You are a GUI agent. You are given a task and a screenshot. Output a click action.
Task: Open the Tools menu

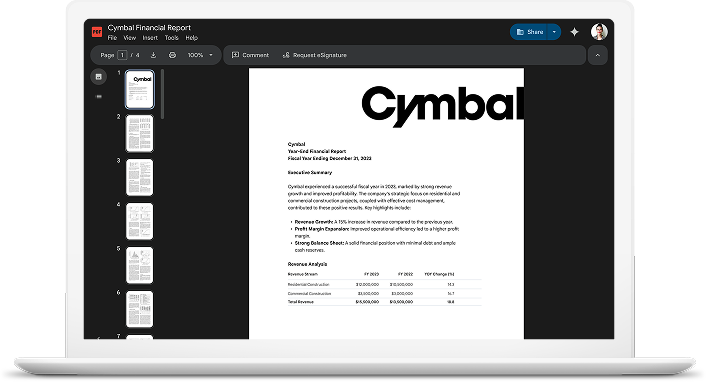click(x=172, y=38)
